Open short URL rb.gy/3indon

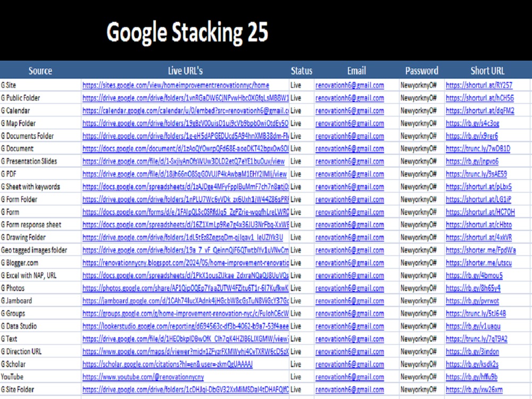tap(472, 352)
